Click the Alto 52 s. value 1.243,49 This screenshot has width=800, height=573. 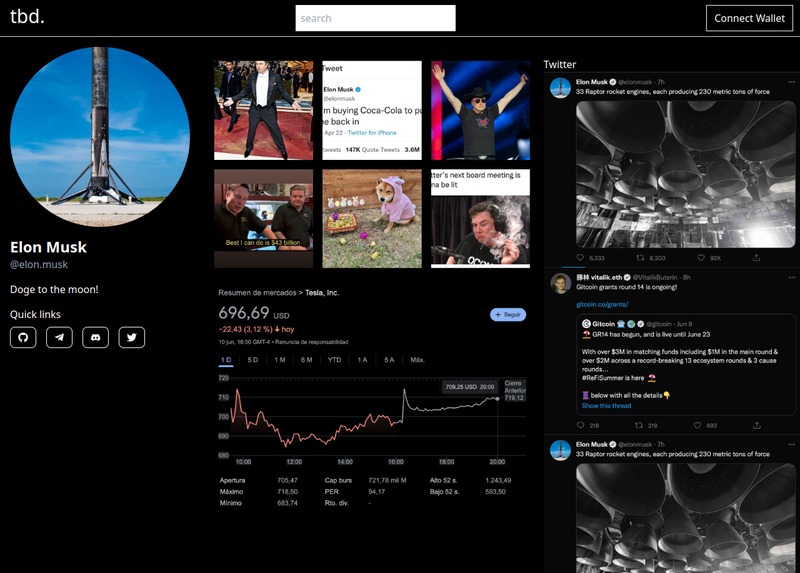(x=498, y=480)
